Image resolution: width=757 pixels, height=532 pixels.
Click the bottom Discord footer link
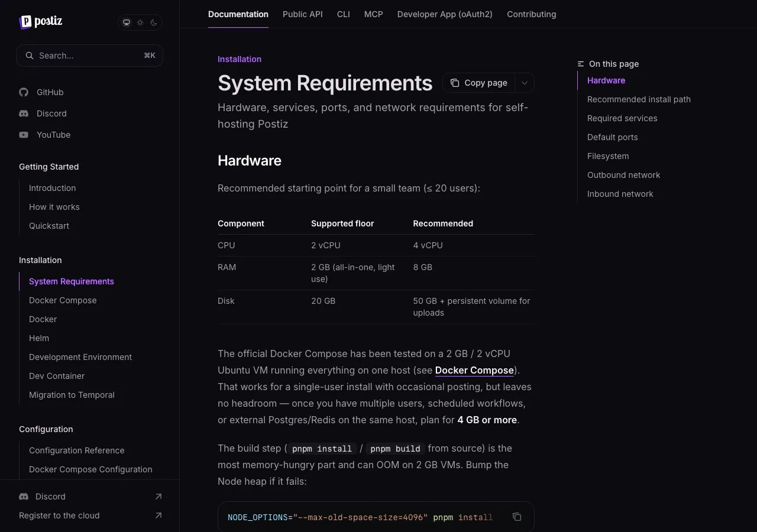click(x=50, y=497)
